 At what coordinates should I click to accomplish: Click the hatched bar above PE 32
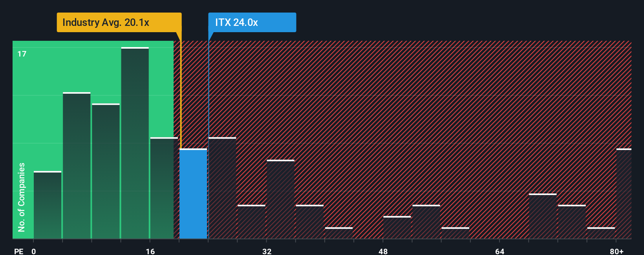(x=280, y=199)
